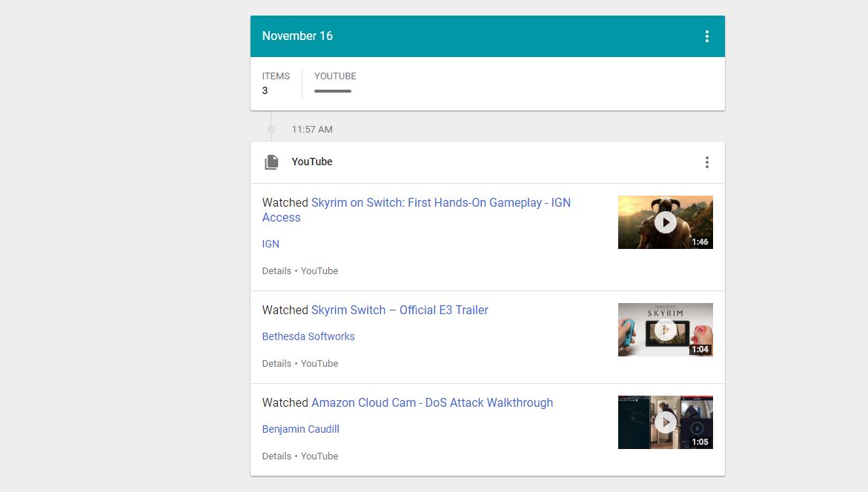The height and width of the screenshot is (492, 868).
Task: Click the YouTube bundle document icon
Action: tap(271, 162)
